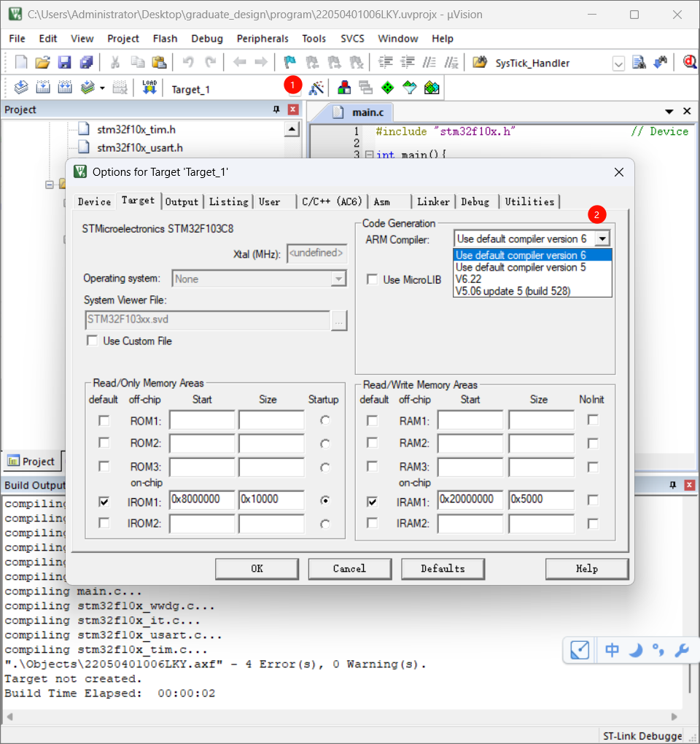
Task: Check the ROM1 default checkbox
Action: tap(104, 420)
